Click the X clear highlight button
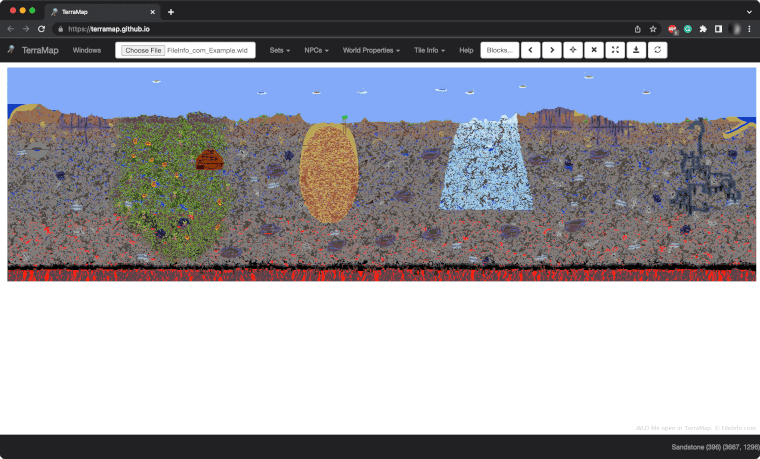Viewport: 760px width, 459px height. tap(594, 50)
